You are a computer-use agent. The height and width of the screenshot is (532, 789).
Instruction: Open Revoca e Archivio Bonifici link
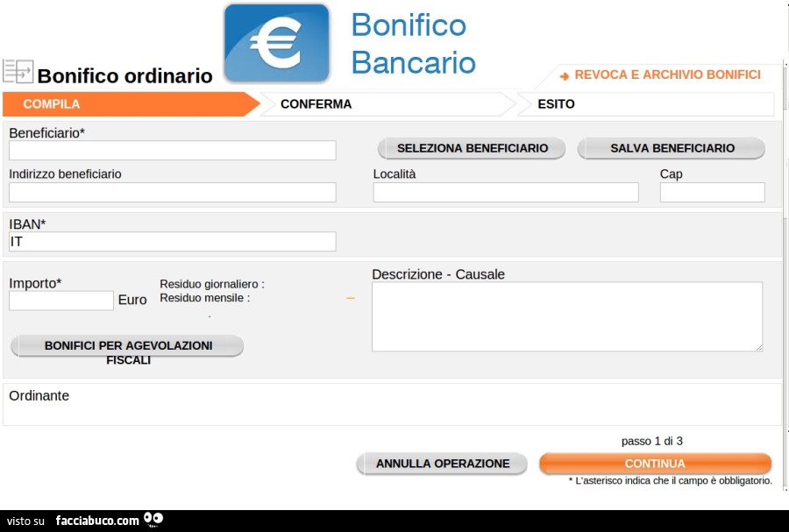pos(667,75)
